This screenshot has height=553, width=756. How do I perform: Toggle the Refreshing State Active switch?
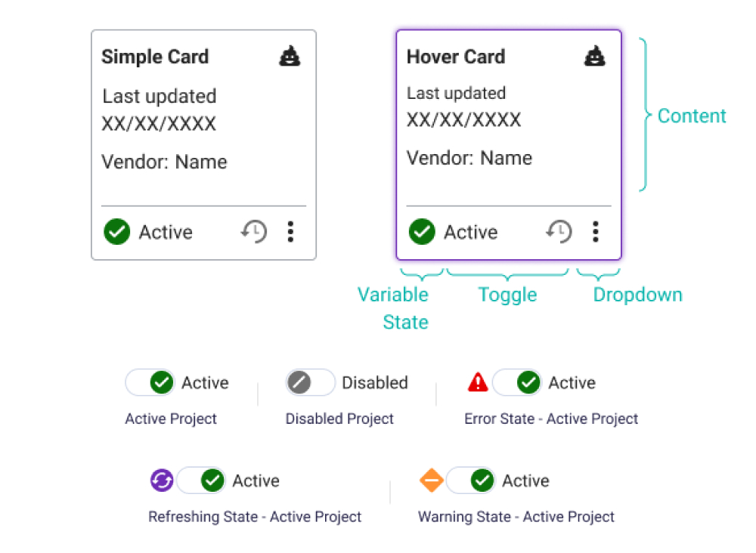tap(201, 480)
